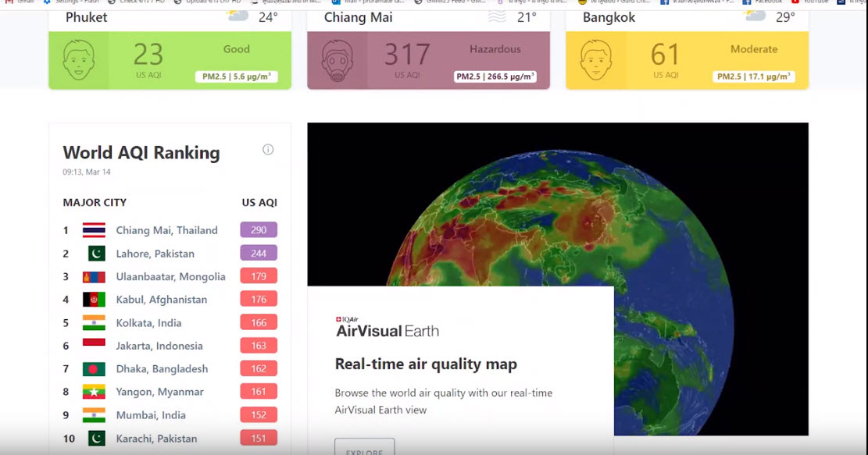Click the India flag beside Mumbai
Screen dimensions: 868x455
[x=94, y=415]
